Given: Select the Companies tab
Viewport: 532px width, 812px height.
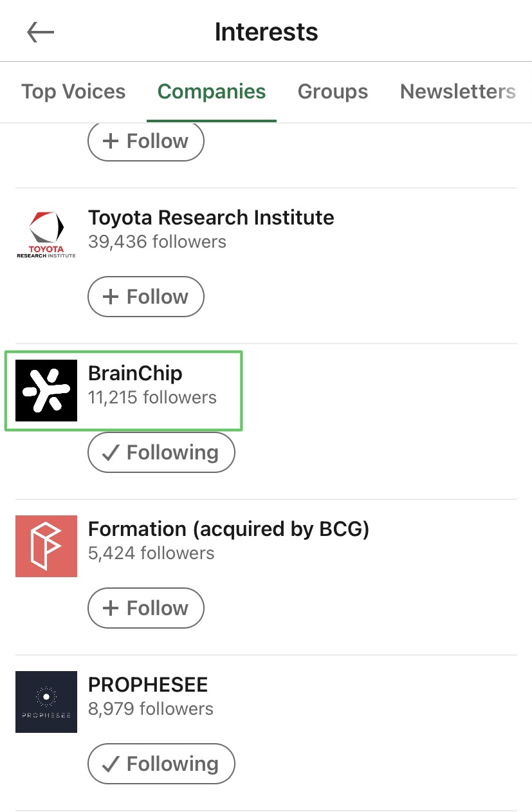Looking at the screenshot, I should 212,91.
